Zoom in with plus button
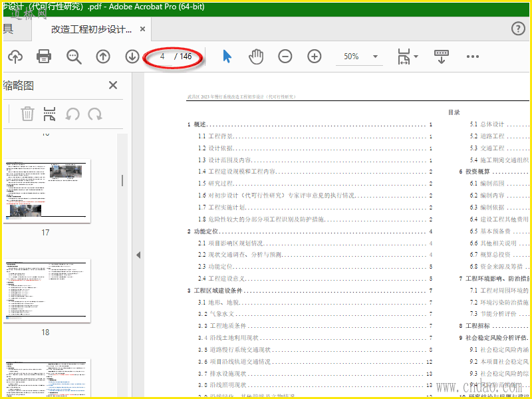This screenshot has width=532, height=399. pos(315,57)
